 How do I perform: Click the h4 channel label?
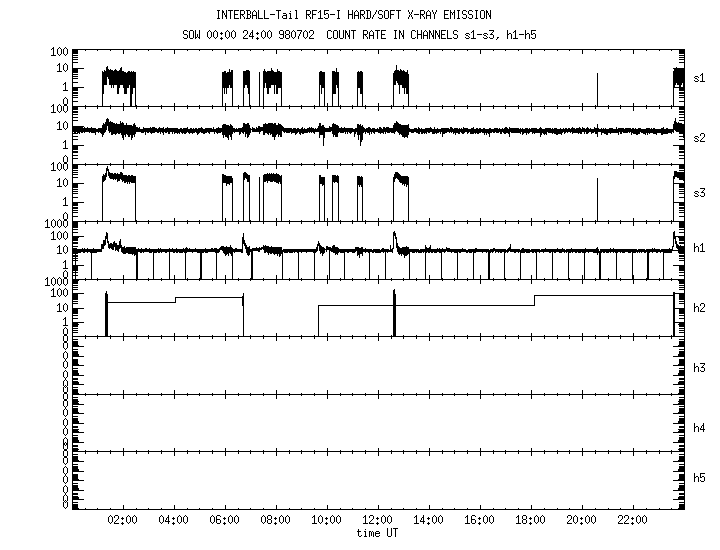coord(700,428)
